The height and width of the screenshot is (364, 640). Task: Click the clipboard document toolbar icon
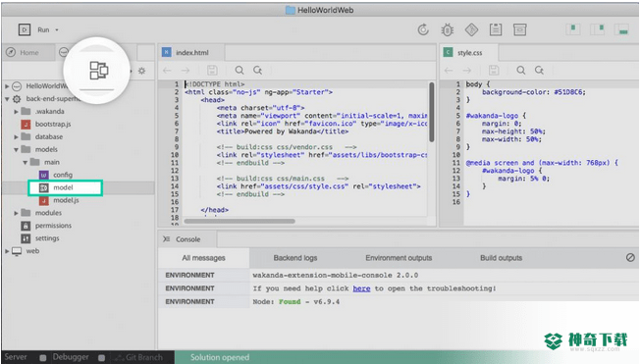(496, 29)
